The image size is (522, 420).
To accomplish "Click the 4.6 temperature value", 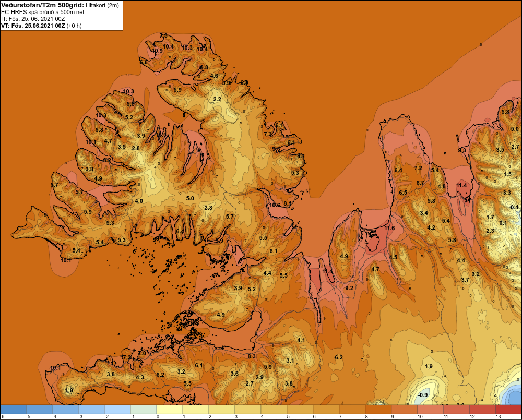I will (x=214, y=76).
